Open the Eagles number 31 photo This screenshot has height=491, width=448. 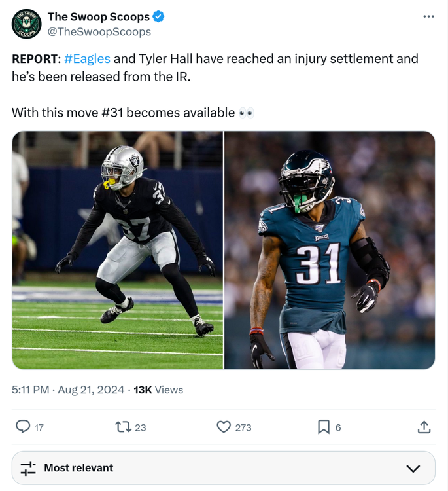330,250
